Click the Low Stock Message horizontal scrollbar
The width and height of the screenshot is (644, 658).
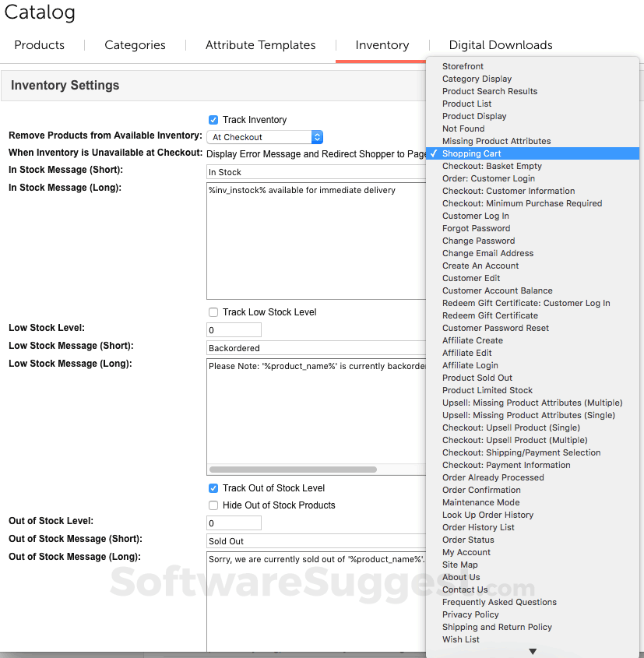[x=293, y=470]
